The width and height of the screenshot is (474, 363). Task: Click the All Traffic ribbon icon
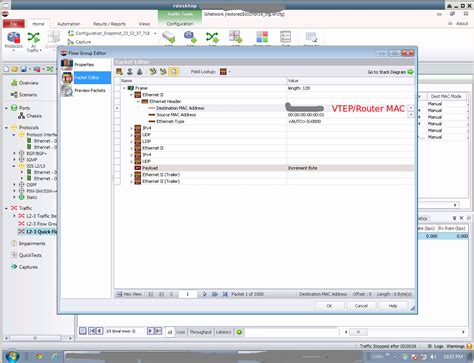[33, 41]
